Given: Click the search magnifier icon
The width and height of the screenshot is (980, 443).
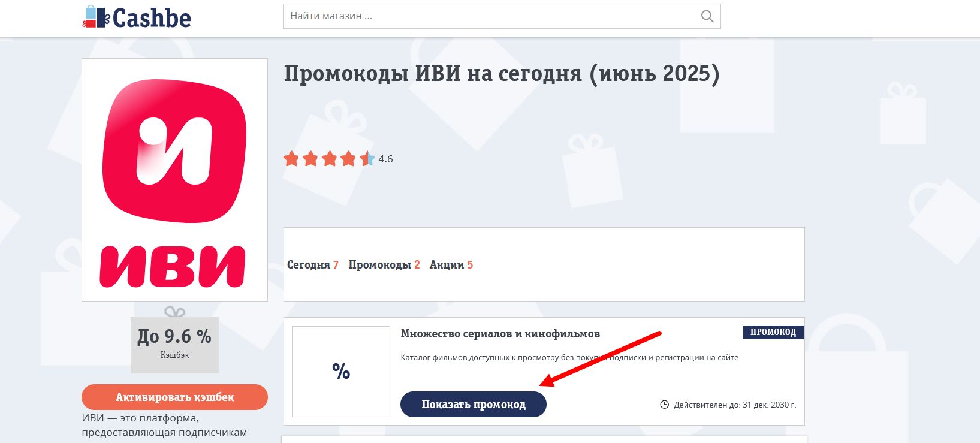Looking at the screenshot, I should point(707,16).
